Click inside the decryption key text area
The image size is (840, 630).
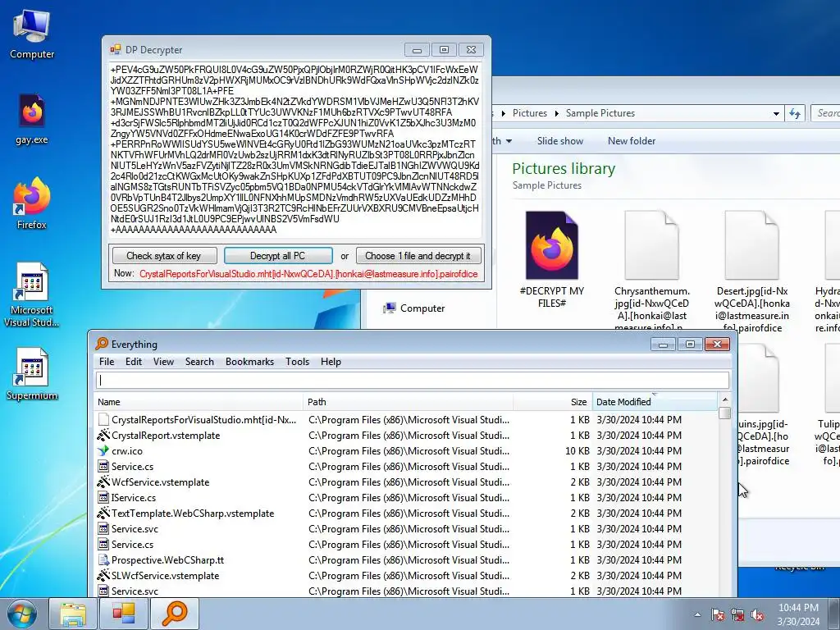294,150
